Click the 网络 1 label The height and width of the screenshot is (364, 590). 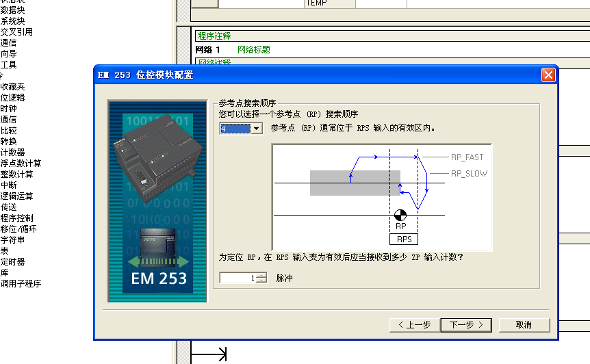point(207,50)
